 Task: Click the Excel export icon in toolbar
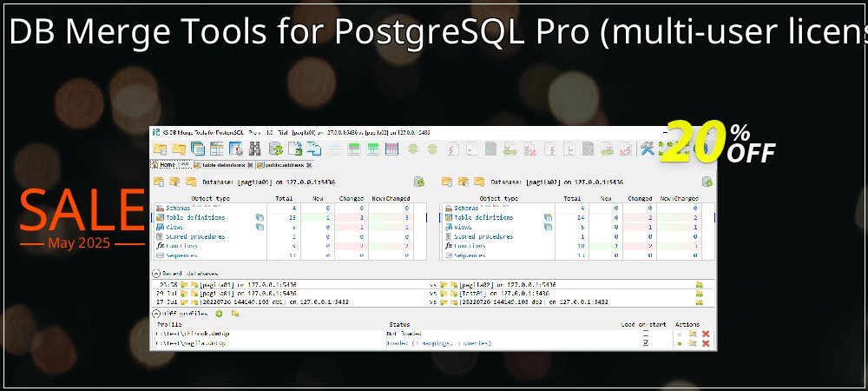click(295, 149)
